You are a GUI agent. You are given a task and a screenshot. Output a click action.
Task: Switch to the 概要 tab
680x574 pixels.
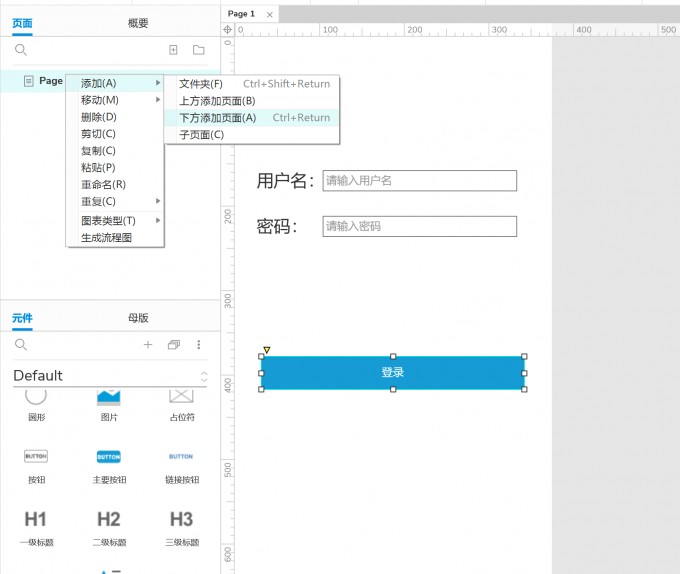[138, 23]
